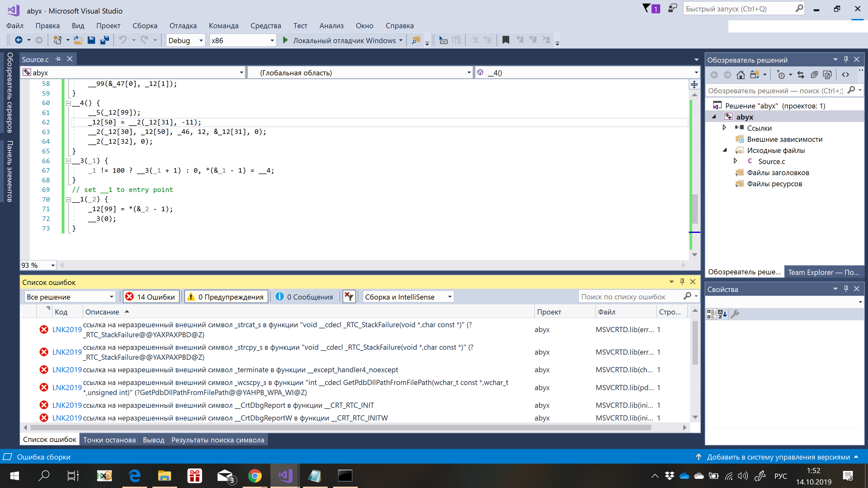Viewport: 868px width, 488px height.
Task: Click Добавить в систему управления версиями
Action: pyautogui.click(x=778, y=457)
